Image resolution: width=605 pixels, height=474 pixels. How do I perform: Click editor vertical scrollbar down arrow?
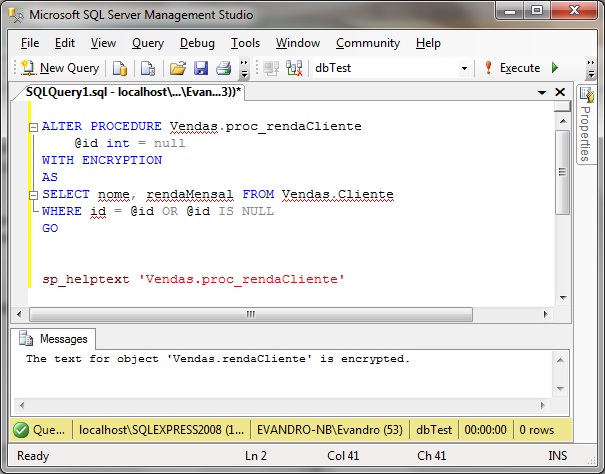[x=563, y=298]
